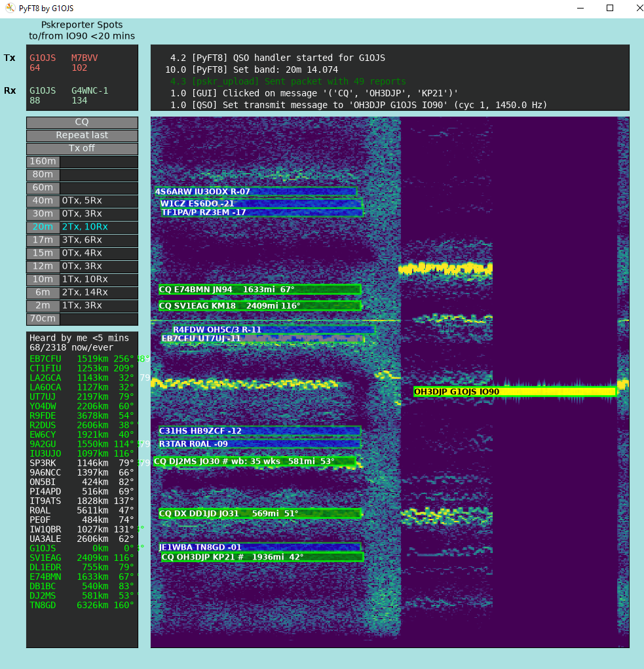644x669 pixels.
Task: Click the Repeat last button
Action: pos(82,136)
